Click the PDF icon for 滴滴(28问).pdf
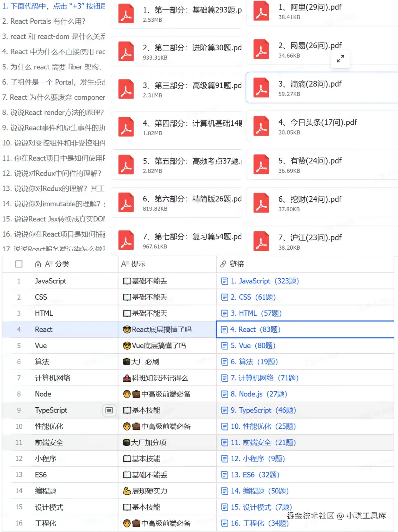This screenshot has width=398, height=532. click(261, 88)
